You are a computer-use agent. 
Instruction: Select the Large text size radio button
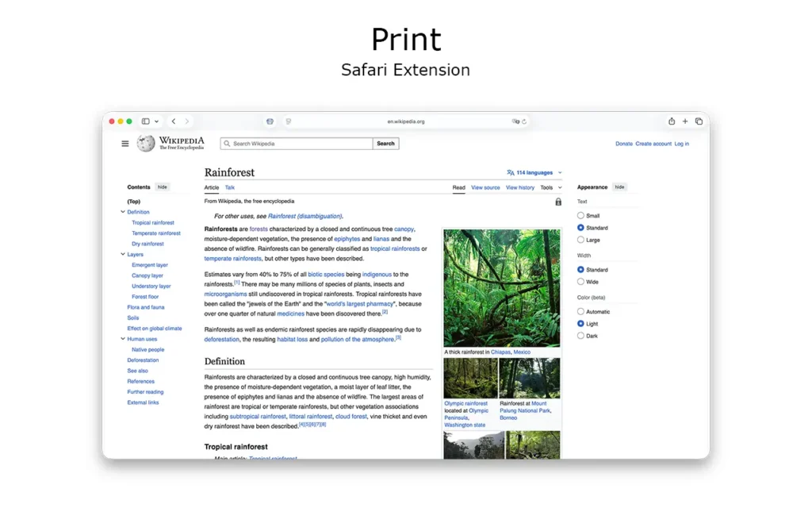click(x=580, y=239)
